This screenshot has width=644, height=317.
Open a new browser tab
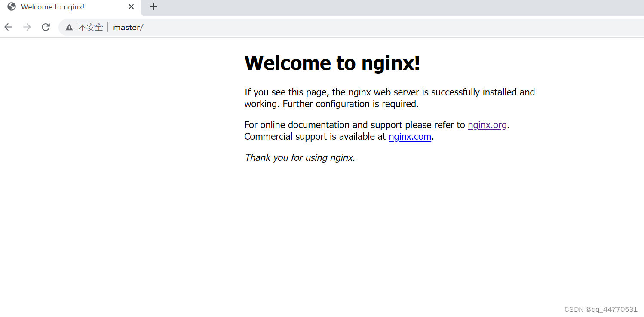tap(153, 7)
